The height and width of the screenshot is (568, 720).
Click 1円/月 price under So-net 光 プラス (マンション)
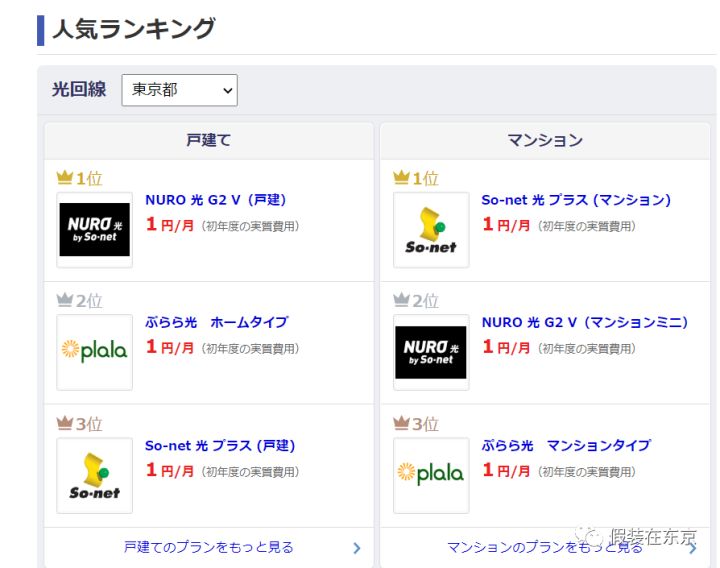coord(506,225)
